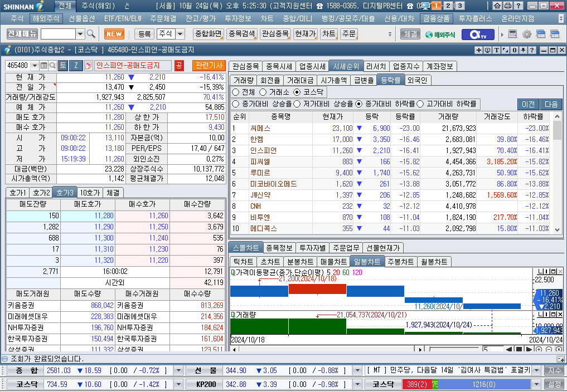Expand the 선물 ticker dropdown

(x=357, y=370)
